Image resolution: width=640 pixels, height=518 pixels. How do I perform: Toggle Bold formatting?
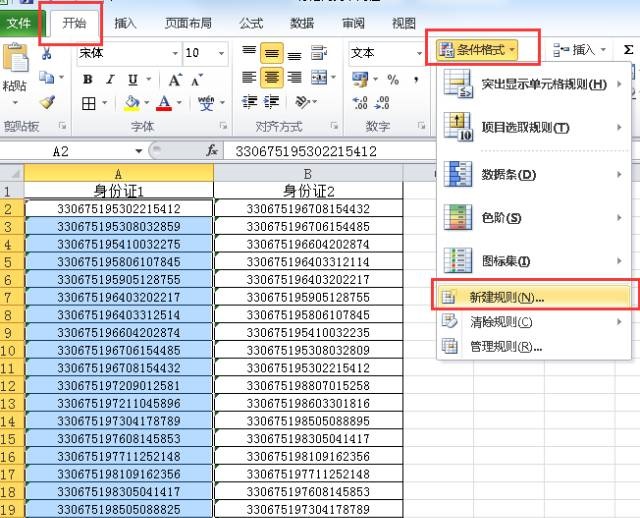pyautogui.click(x=88, y=80)
